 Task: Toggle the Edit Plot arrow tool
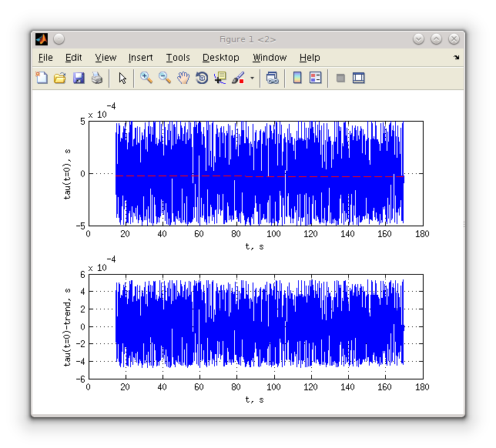click(122, 78)
